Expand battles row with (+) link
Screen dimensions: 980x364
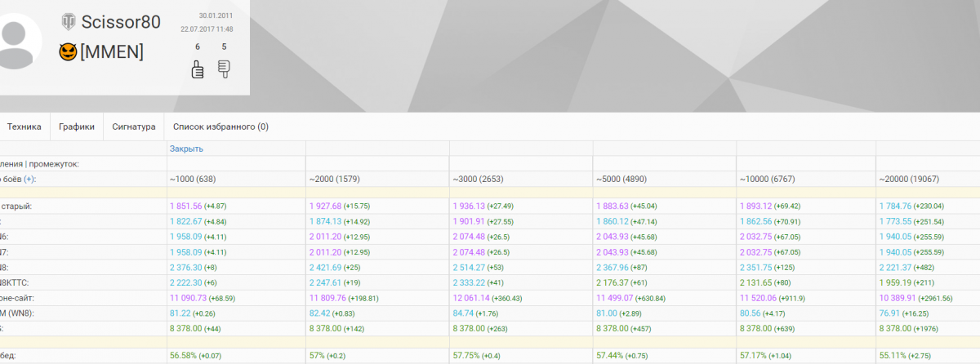(29, 179)
